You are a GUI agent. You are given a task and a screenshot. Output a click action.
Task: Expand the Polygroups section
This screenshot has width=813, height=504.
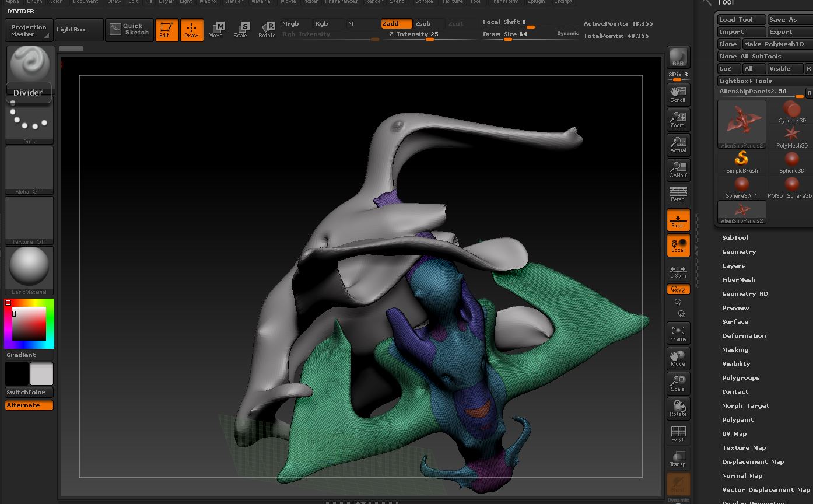point(741,377)
